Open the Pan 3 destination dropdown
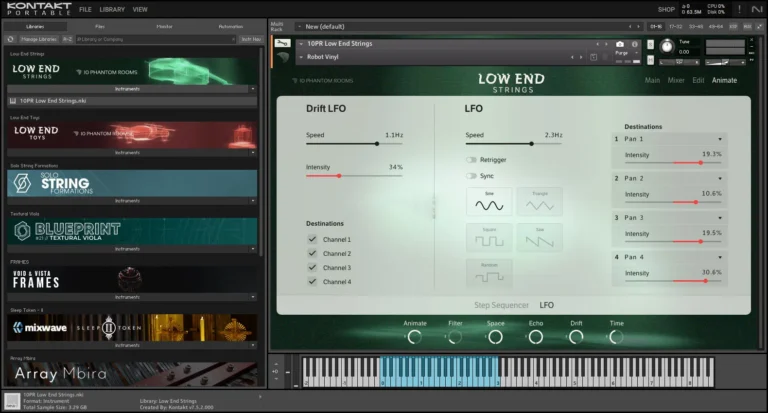Screen dimensions: 768x413 (x=720, y=218)
